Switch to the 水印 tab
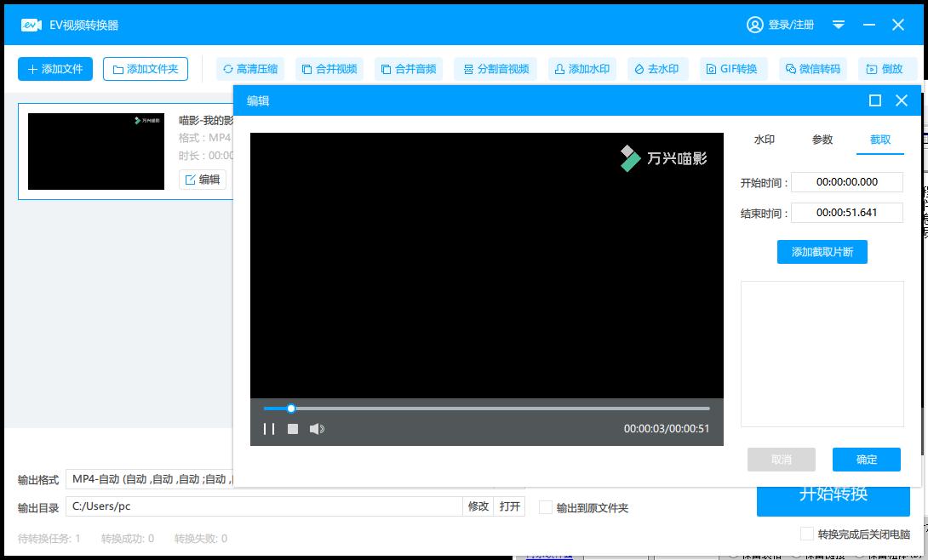 (764, 140)
